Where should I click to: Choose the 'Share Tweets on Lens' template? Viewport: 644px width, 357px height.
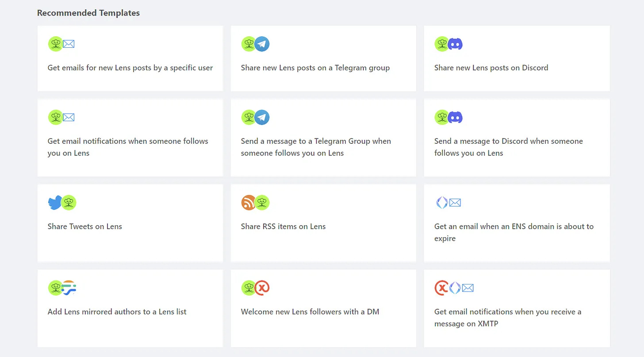tap(130, 223)
